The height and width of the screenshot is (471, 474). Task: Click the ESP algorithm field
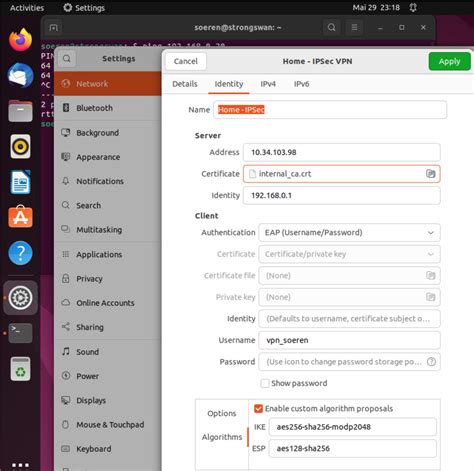[353, 448]
